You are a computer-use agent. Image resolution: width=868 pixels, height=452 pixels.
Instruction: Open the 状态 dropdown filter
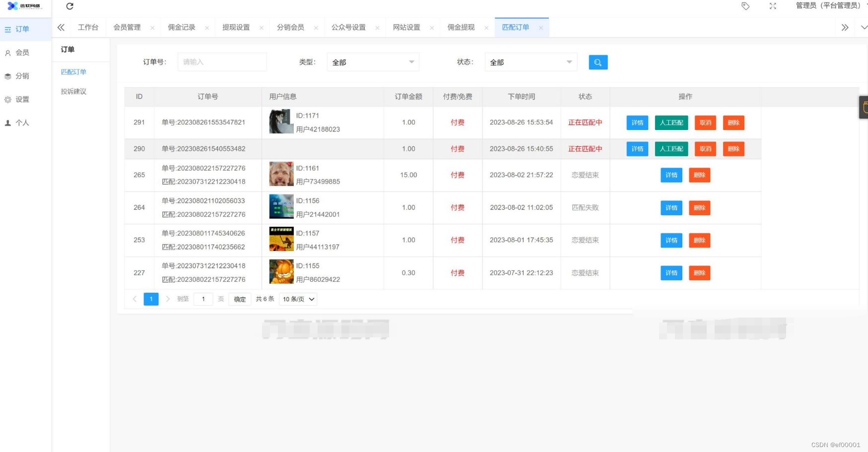point(530,62)
